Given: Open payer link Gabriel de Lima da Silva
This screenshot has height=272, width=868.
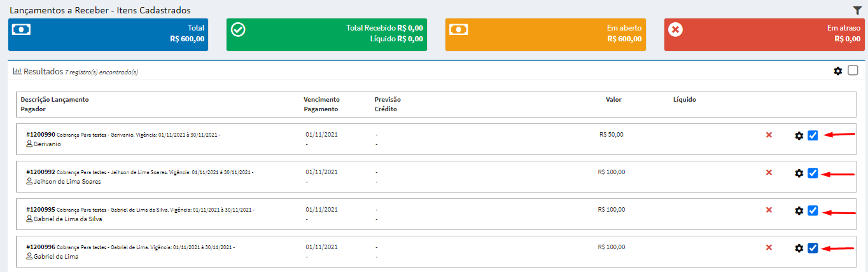Looking at the screenshot, I should coord(67,219).
